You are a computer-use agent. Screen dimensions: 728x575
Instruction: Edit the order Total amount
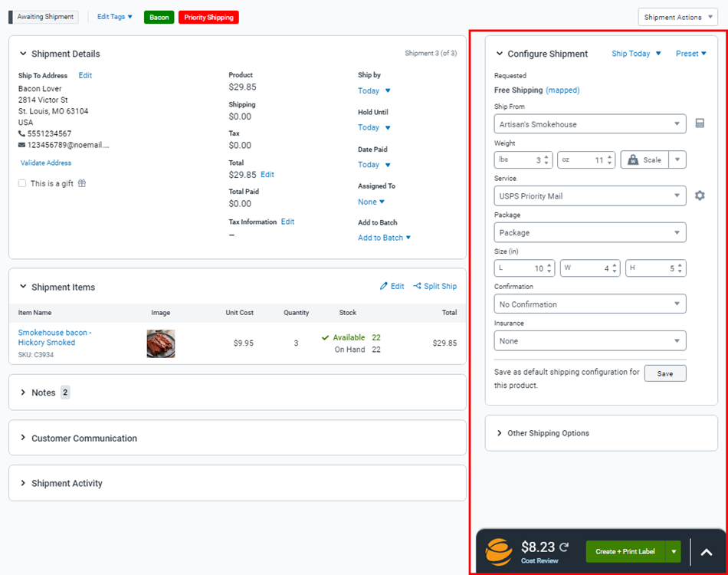tap(267, 175)
